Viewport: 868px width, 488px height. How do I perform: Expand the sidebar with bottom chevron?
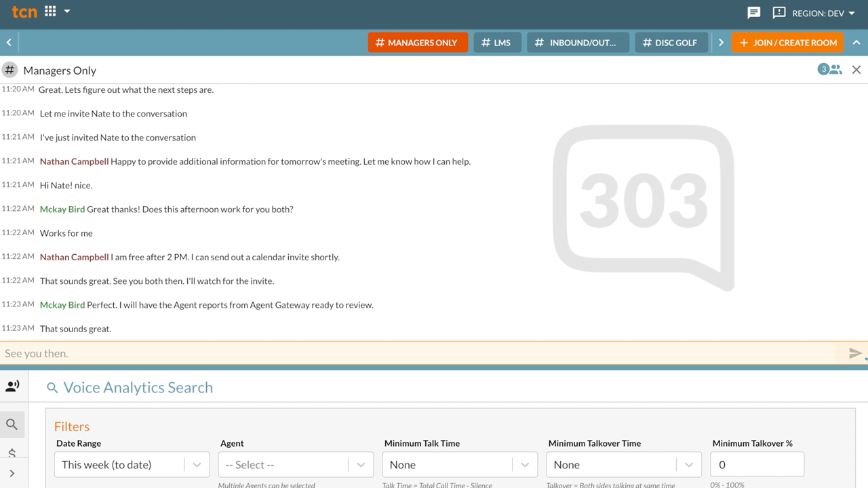click(x=12, y=473)
